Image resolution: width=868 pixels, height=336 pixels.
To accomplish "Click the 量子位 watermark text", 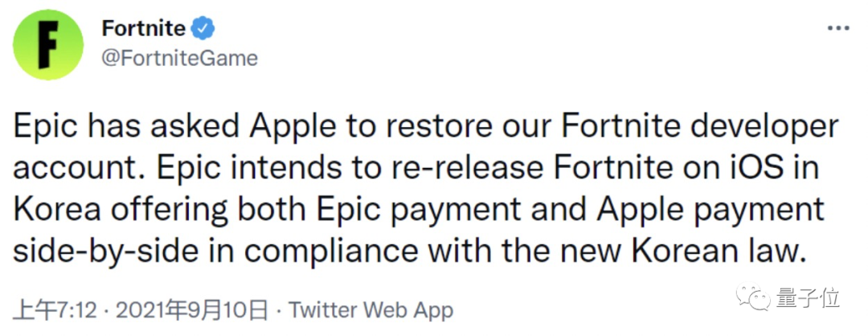I will (x=808, y=297).
